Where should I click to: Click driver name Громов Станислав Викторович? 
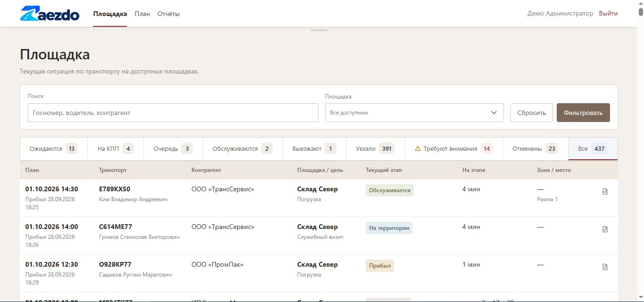coord(139,237)
